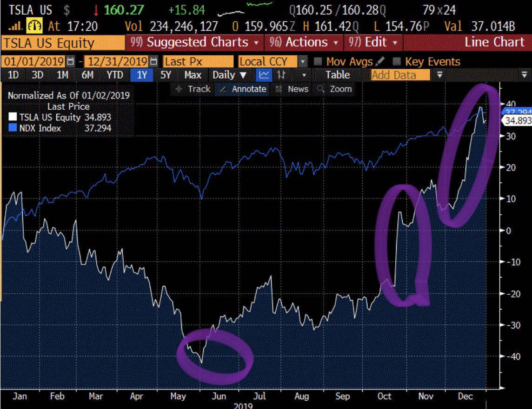
Task: Click the signal bars icon in header
Action: (15, 26)
